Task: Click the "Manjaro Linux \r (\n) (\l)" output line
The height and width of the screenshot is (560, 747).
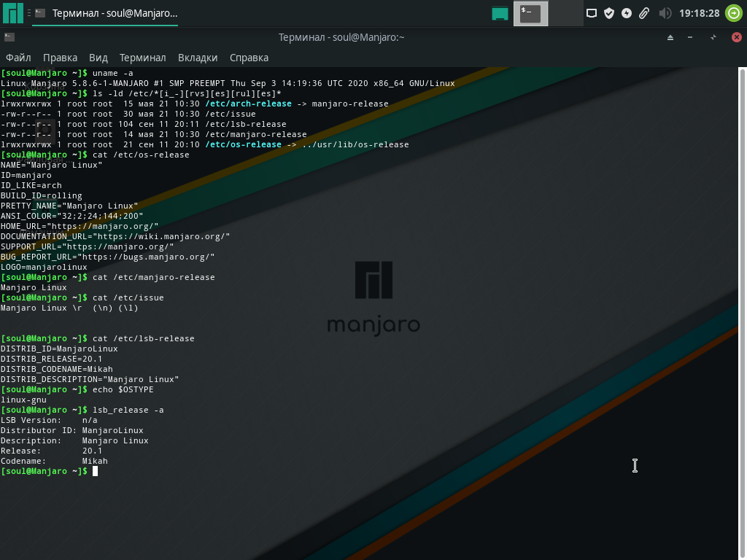Action: click(x=69, y=308)
